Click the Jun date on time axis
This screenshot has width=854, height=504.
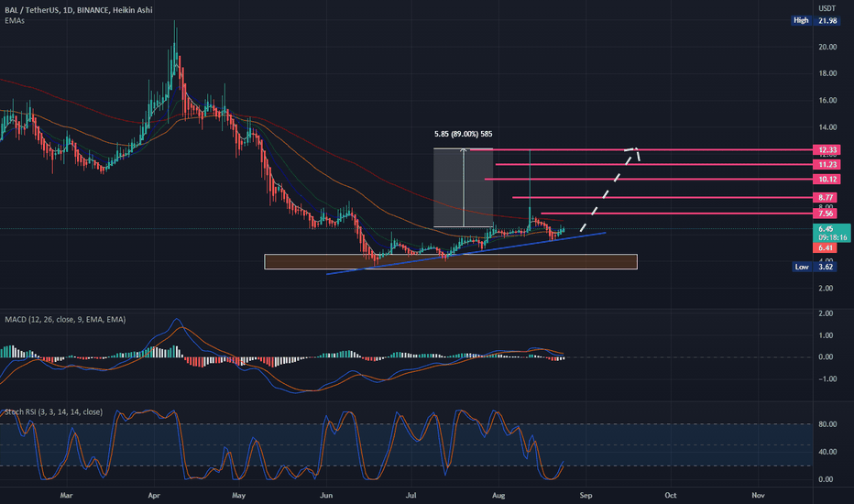(325, 495)
